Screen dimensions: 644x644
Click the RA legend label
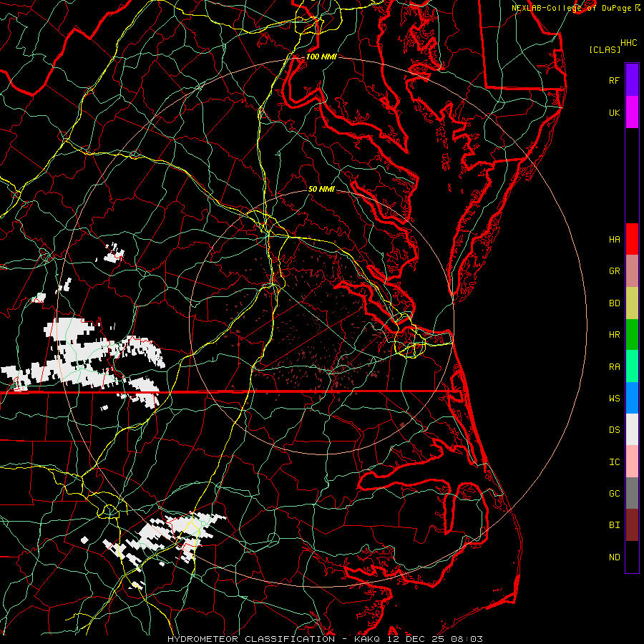(x=614, y=366)
